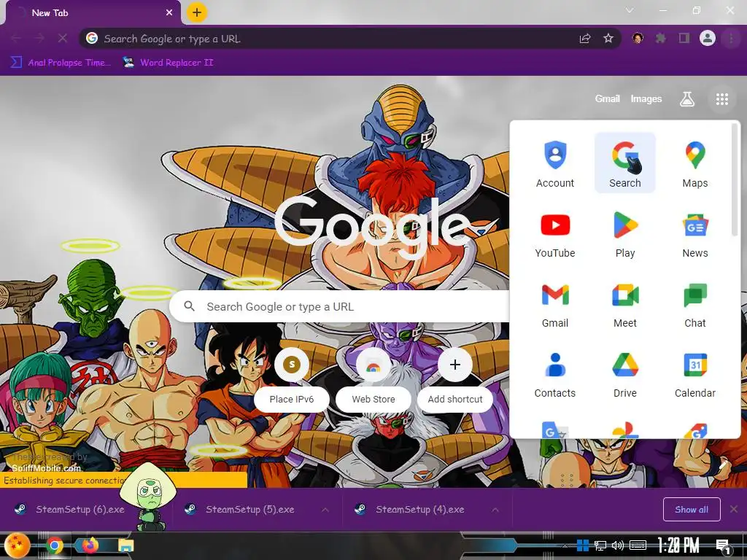The width and height of the screenshot is (747, 560).
Task: Open the Word Replacer II bookmark
Action: (168, 63)
